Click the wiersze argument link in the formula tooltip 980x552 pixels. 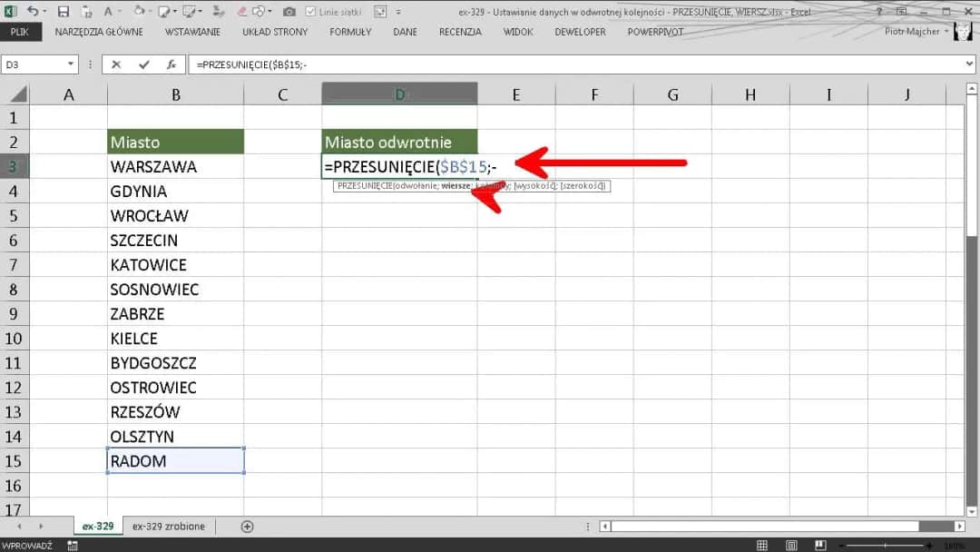tap(456, 186)
